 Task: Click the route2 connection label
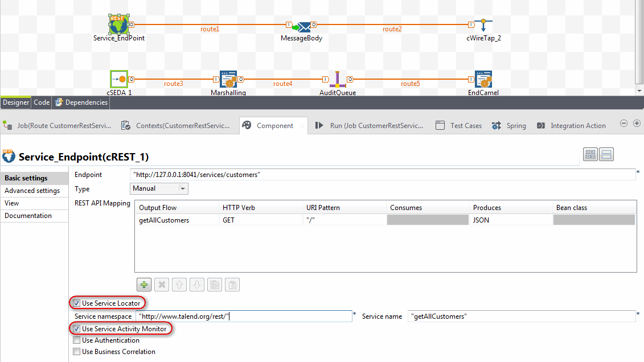[392, 29]
